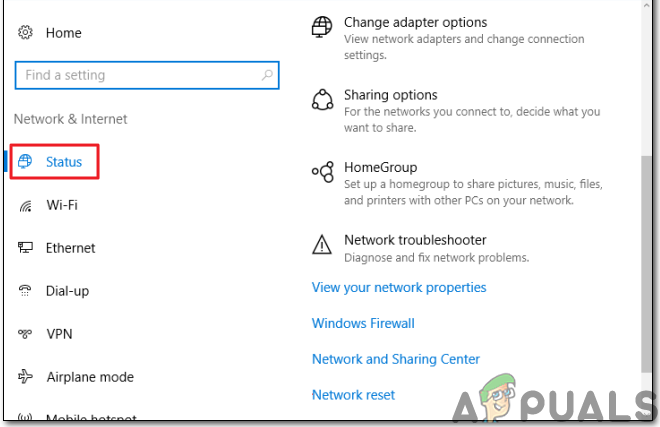Viewport: 660px width, 427px height.
Task: Open Network and Sharing Center link
Action: [396, 359]
